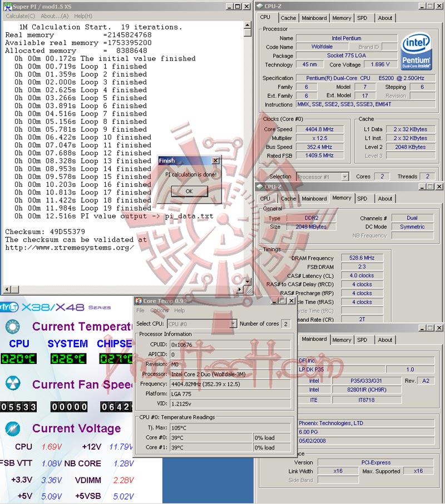Open Help menu in Core Temp
This screenshot has height=504, width=445.
180,311
